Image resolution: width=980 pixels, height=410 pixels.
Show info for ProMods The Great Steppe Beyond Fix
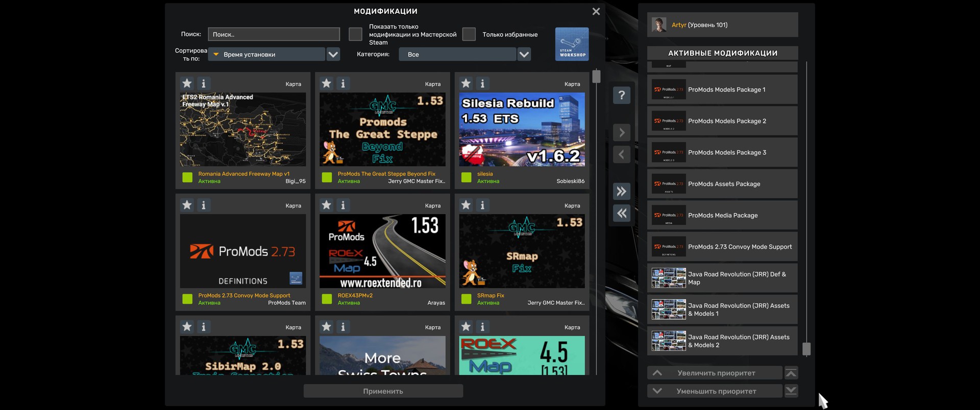click(343, 83)
